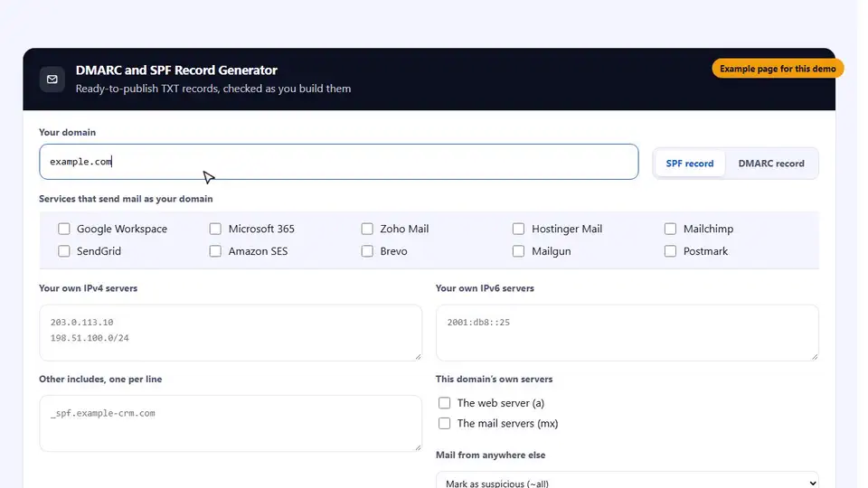Check the Postmark checkbox
868x488 pixels.
coord(670,251)
